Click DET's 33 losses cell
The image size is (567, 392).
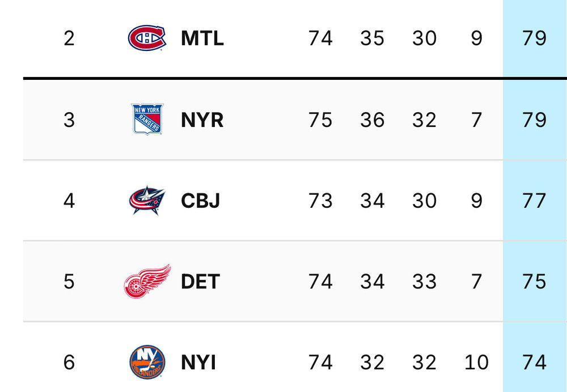click(x=424, y=282)
